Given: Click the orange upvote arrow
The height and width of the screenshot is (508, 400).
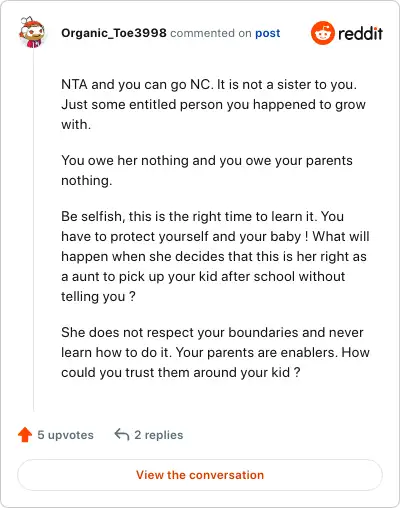Looking at the screenshot, I should click(25, 435).
